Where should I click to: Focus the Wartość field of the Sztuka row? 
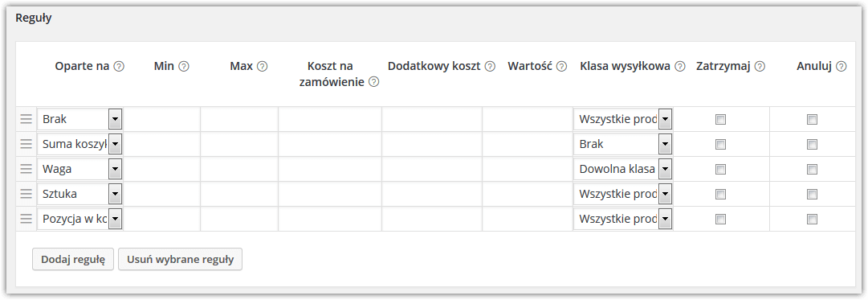pos(527,194)
